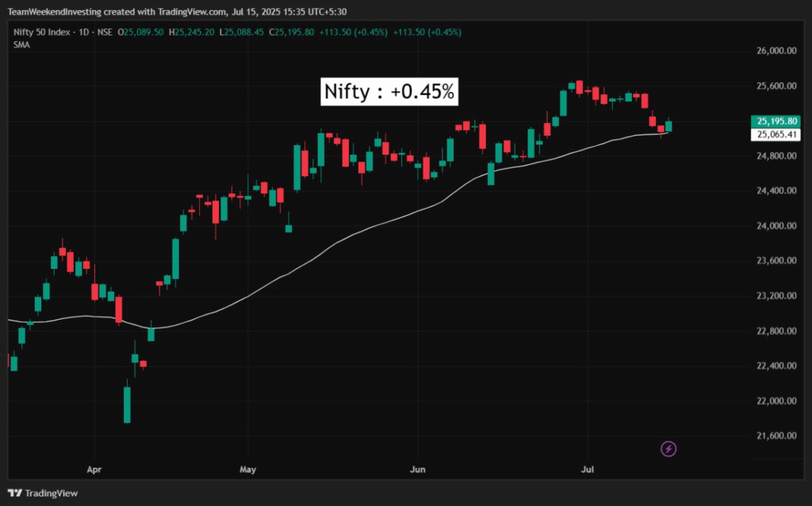Click the SMA indicator label
The height and width of the screenshot is (506, 812).
point(21,45)
